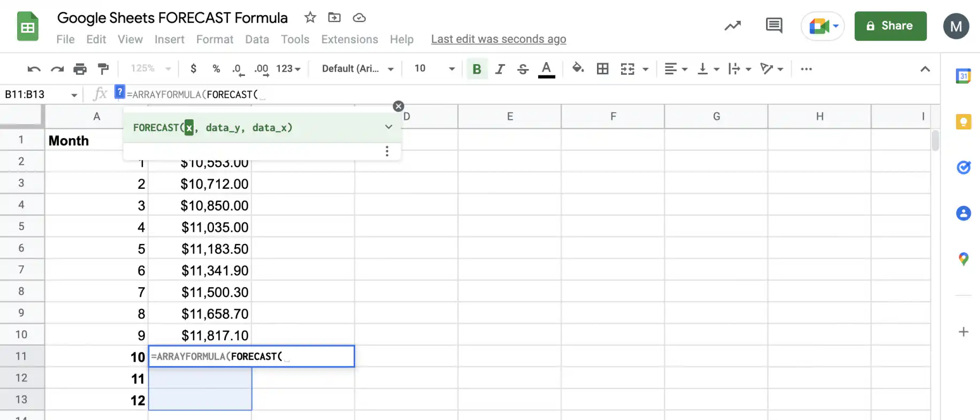
Task: Expand the FORECAST function help chevron
Action: [x=389, y=127]
